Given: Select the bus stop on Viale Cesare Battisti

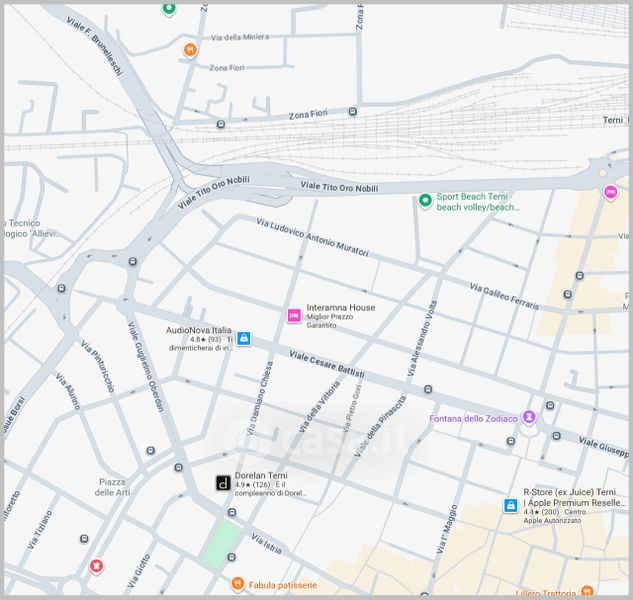Looking at the screenshot, I should [428, 389].
